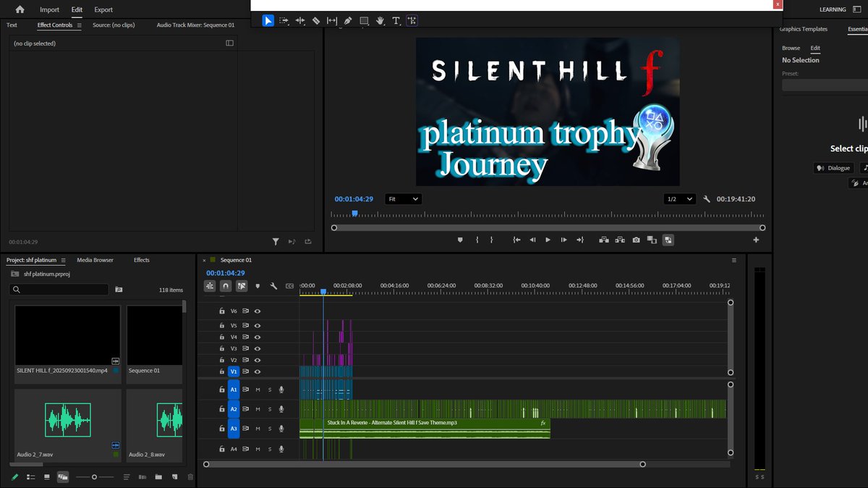This screenshot has height=488, width=868.
Task: Create new bin folder in Project panel
Action: coord(158,477)
